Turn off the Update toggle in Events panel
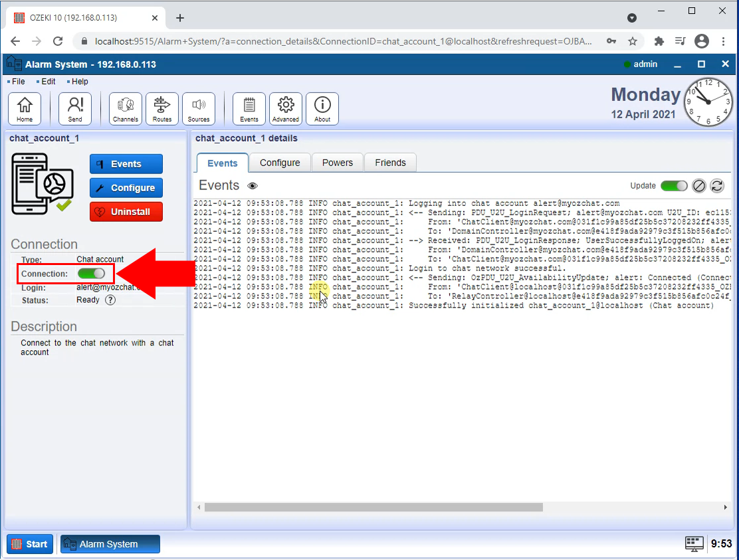The image size is (739, 560). [x=674, y=186]
